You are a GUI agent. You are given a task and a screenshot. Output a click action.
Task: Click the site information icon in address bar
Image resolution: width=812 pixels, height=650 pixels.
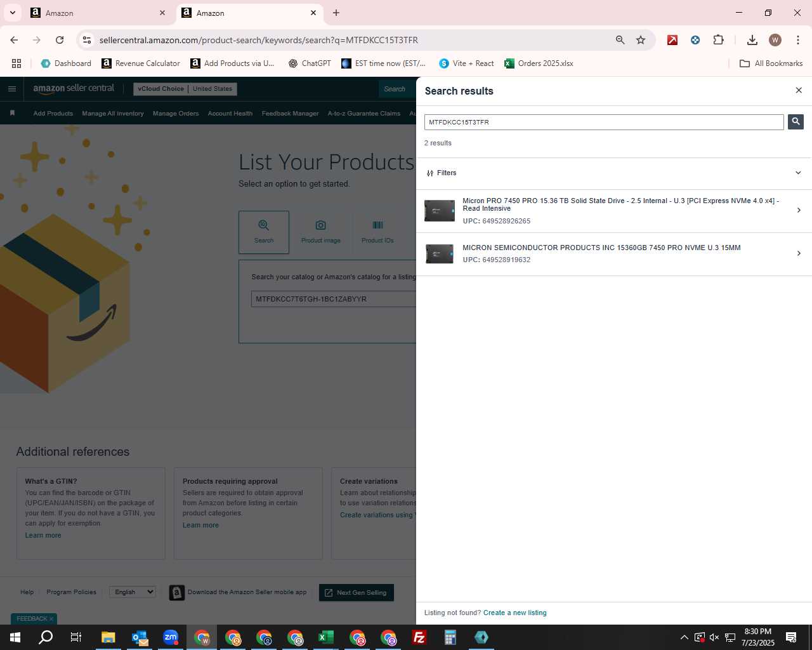(87, 40)
